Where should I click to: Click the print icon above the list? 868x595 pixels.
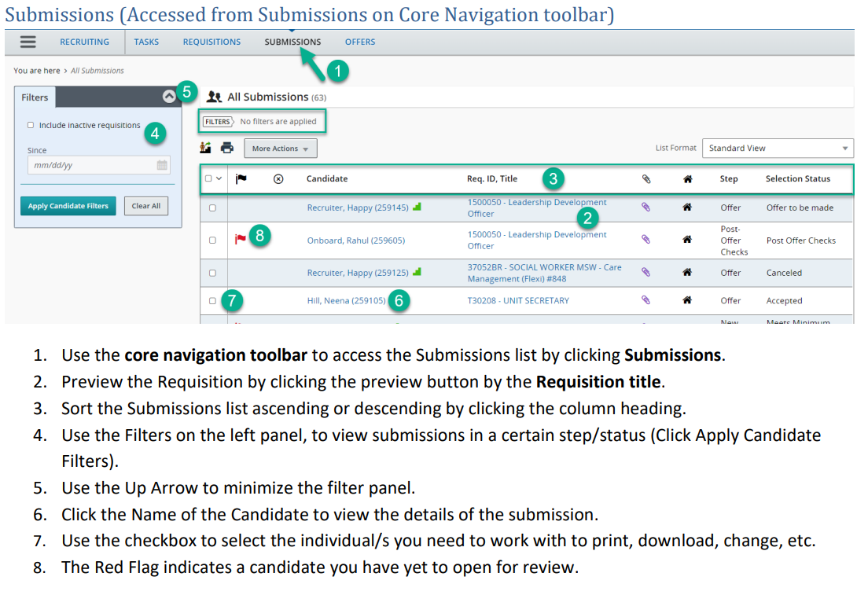[x=227, y=148]
